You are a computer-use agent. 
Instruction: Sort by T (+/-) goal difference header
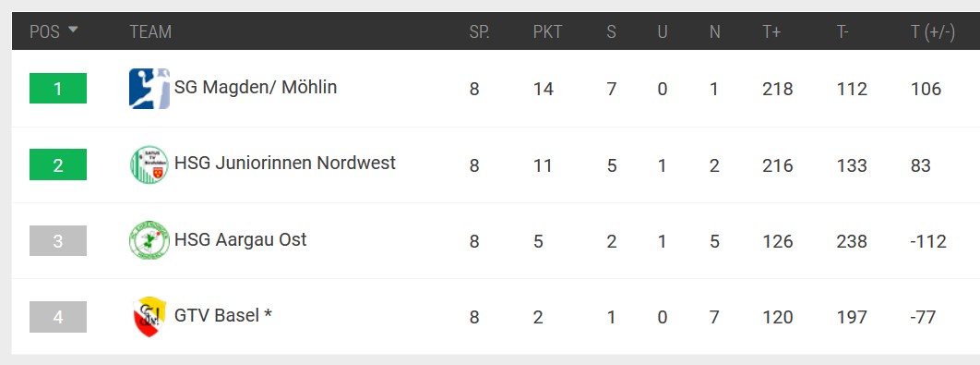pyautogui.click(x=933, y=32)
